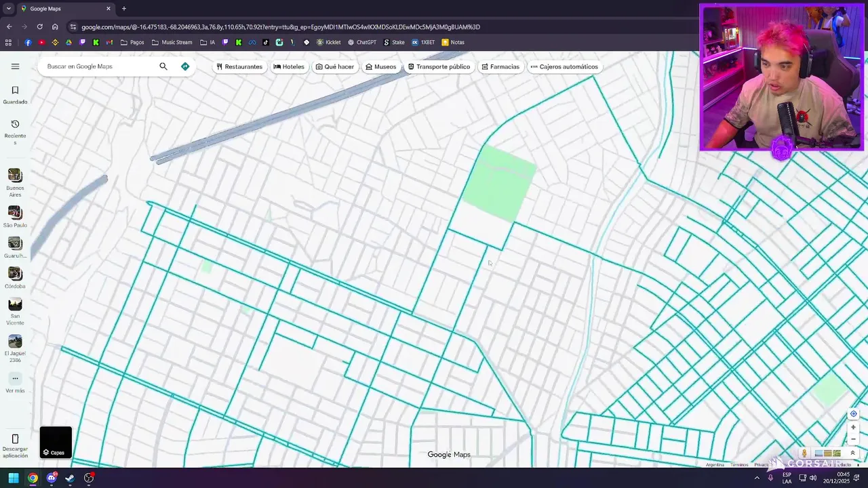This screenshot has width=868, height=488.
Task: Open the Guardado saved places panel
Action: [15, 94]
